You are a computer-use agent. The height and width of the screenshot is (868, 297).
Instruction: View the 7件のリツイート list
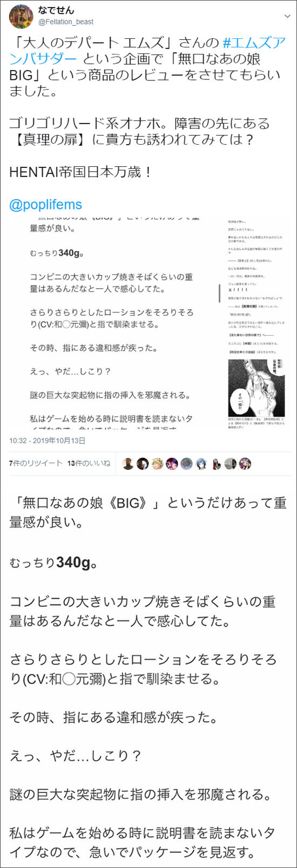point(36,463)
